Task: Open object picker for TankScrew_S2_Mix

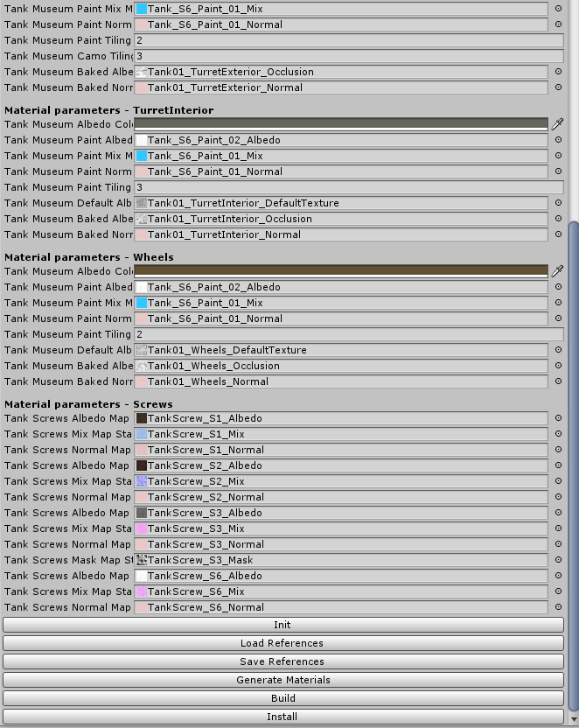Action: [x=558, y=481]
